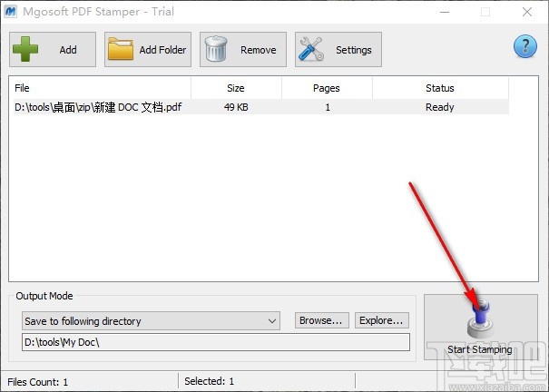Click the Mgosoft app icon in title bar
The image size is (549, 392).
tap(11, 12)
